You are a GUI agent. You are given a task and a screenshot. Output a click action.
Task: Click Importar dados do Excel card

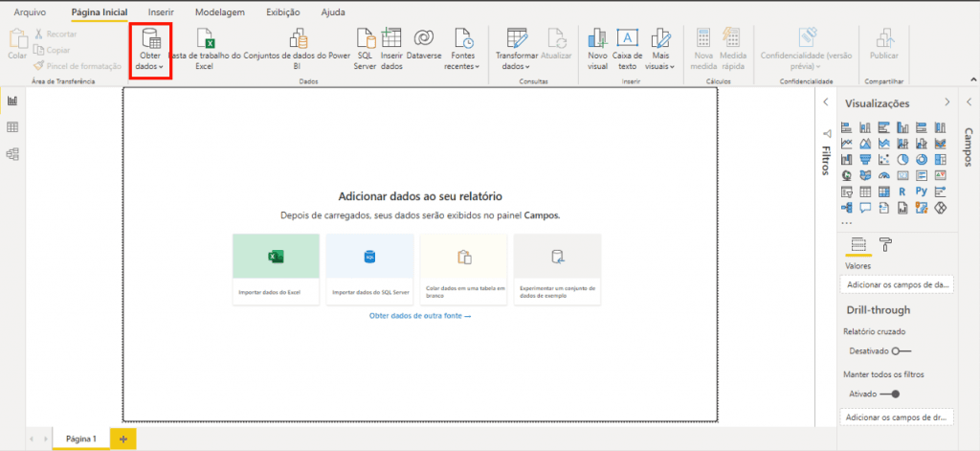coord(276,269)
